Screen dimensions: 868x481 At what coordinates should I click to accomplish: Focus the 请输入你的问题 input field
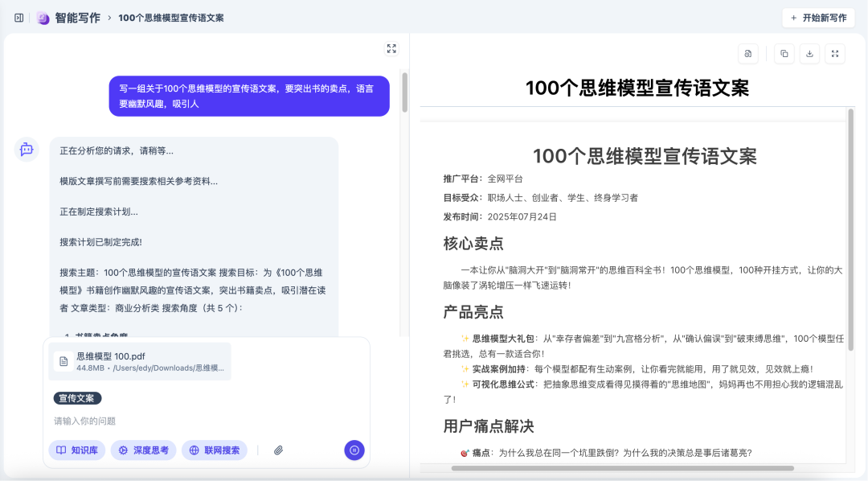tap(206, 421)
